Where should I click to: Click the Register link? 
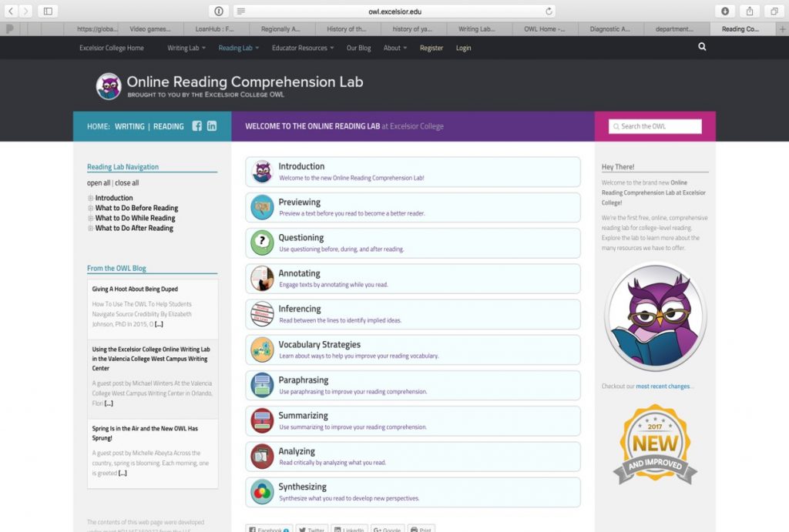pyautogui.click(x=431, y=48)
